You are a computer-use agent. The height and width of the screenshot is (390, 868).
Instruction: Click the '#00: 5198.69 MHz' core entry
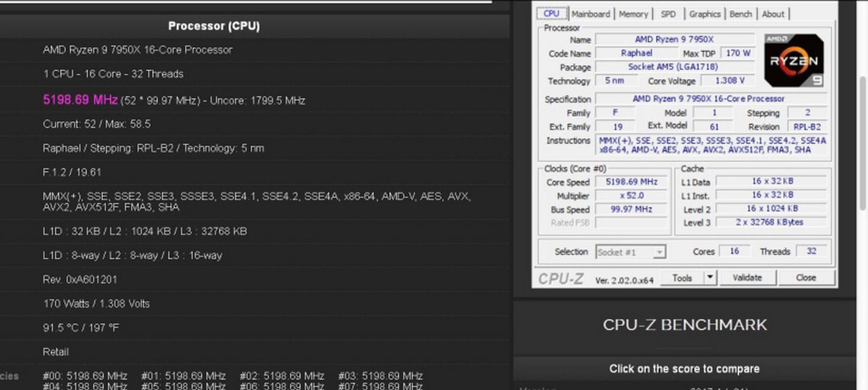[85, 375]
